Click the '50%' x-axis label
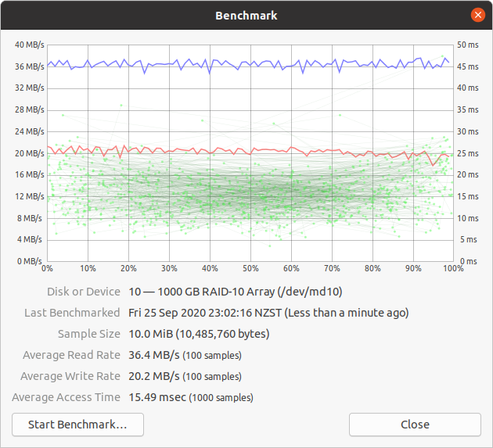 point(250,269)
